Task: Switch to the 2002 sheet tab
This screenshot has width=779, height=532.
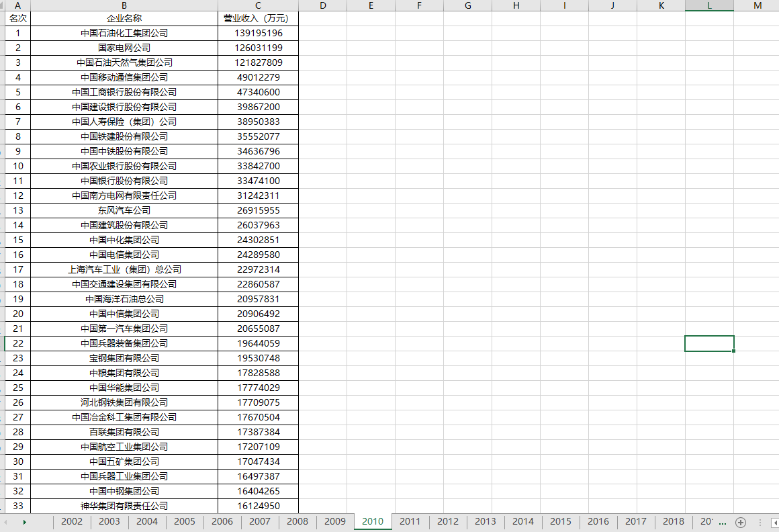Action: (72, 521)
